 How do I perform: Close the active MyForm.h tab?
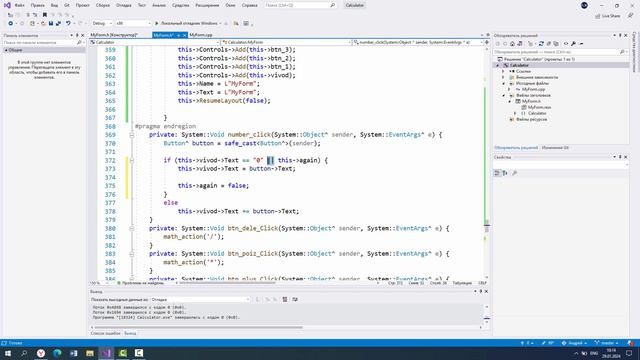pos(184,36)
